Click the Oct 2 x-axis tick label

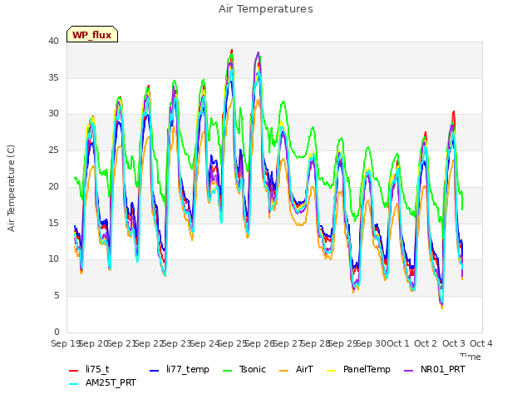[x=426, y=343]
